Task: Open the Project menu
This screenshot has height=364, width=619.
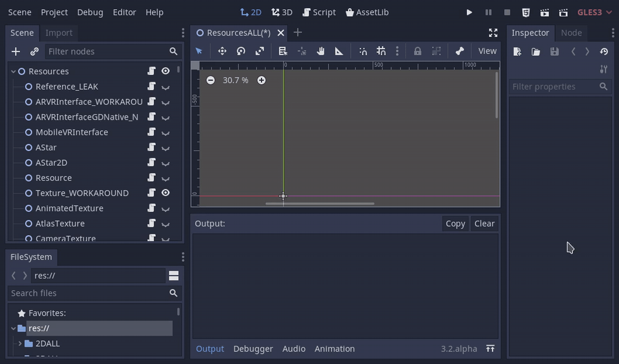Action: 54,12
